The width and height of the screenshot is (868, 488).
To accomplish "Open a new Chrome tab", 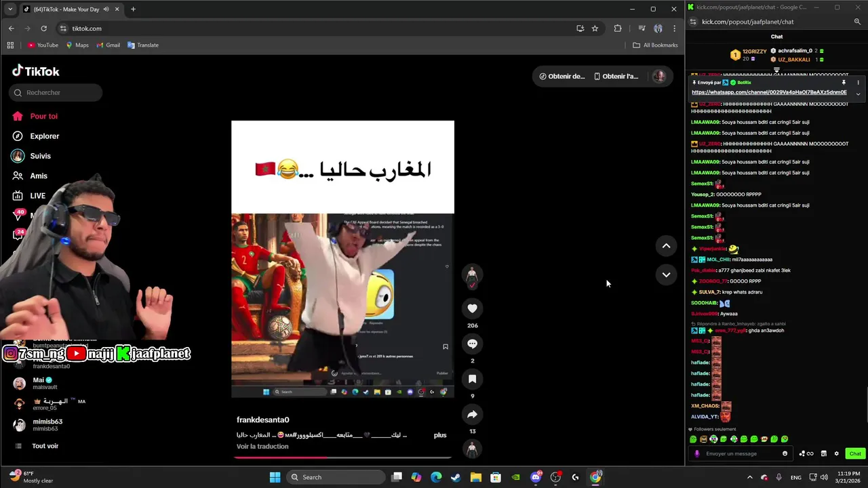I will (x=133, y=9).
